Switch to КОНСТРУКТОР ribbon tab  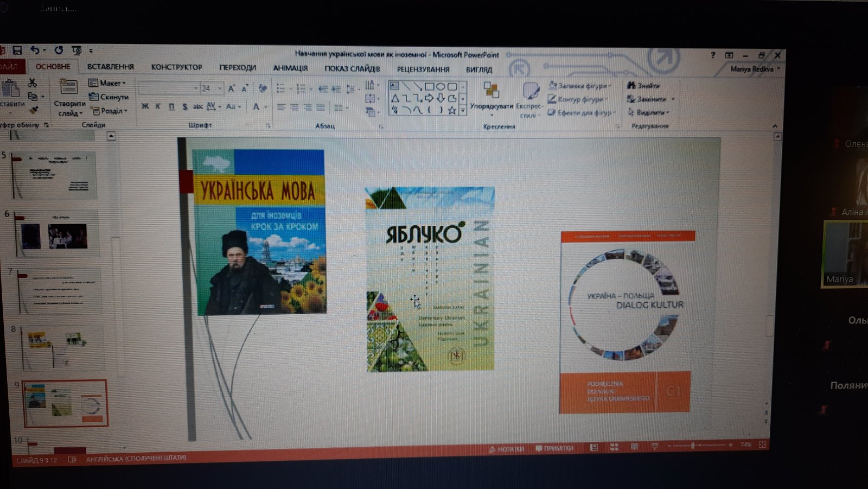tap(176, 67)
